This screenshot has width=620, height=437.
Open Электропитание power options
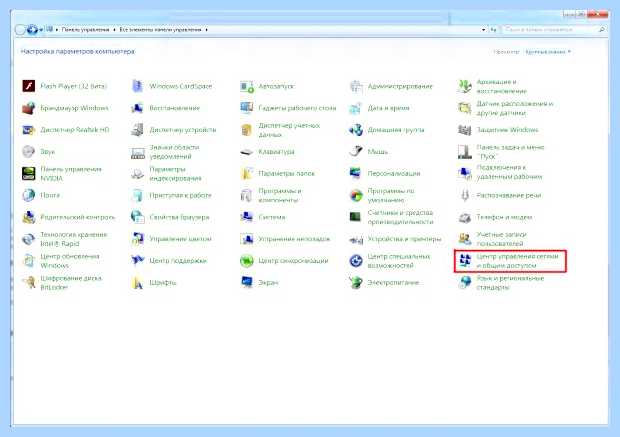coord(384,282)
